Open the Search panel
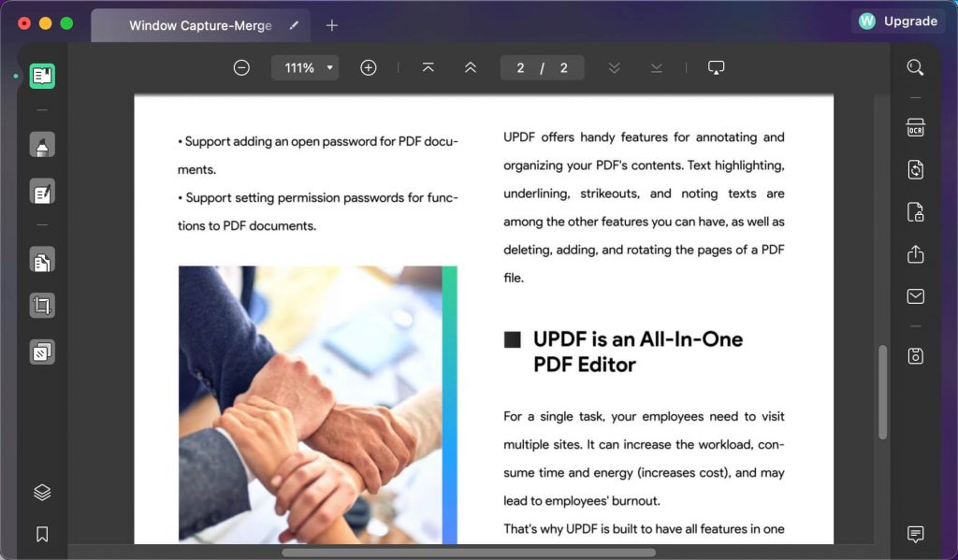The width and height of the screenshot is (958, 560). pyautogui.click(x=915, y=67)
